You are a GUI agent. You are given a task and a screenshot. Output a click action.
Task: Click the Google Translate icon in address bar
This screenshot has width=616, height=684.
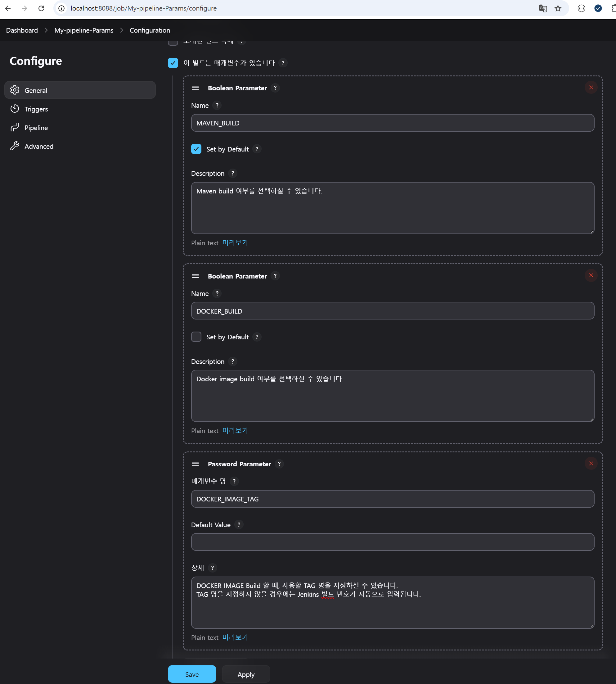pos(542,8)
